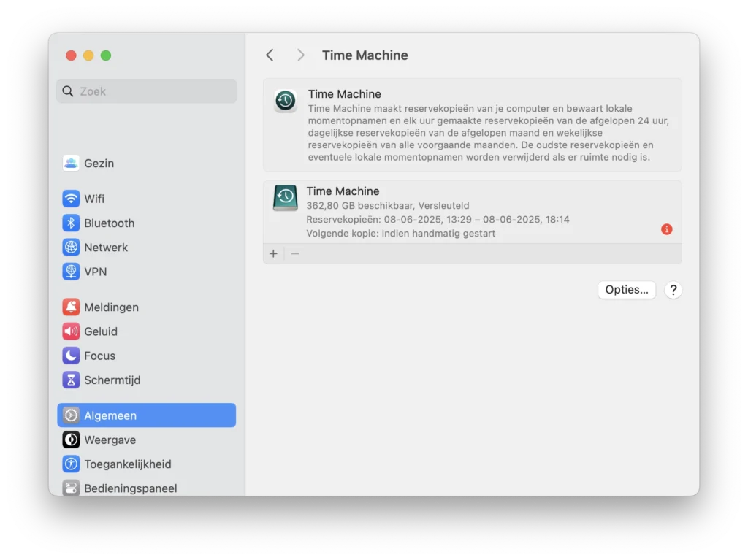Open the Geluid settings label
The width and height of the screenshot is (748, 560).
tap(101, 331)
